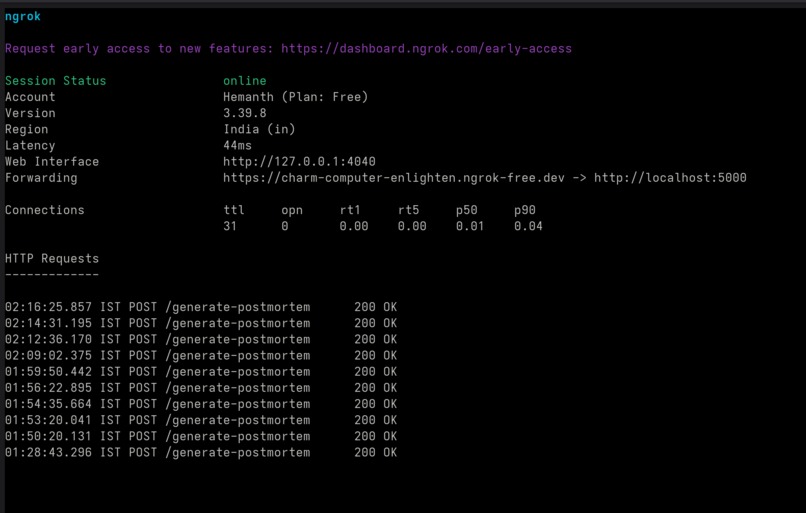Image resolution: width=806 pixels, height=513 pixels.
Task: Click the request logged at 01:56:22.895
Action: (201, 388)
